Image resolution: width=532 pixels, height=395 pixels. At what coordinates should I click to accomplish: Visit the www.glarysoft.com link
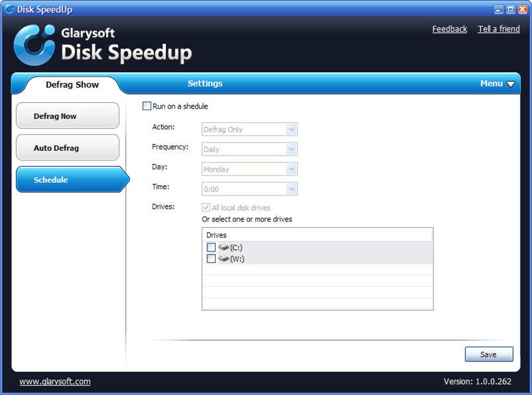pyautogui.click(x=55, y=381)
